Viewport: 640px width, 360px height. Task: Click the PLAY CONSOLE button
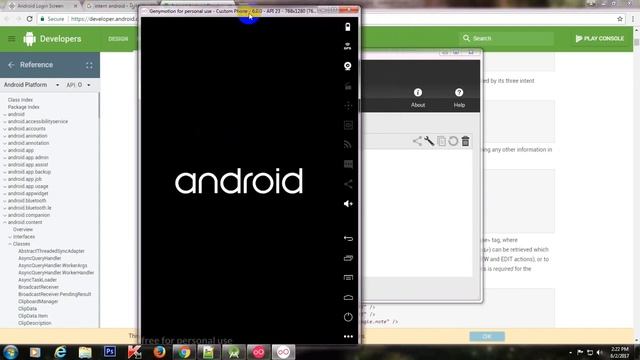point(600,38)
